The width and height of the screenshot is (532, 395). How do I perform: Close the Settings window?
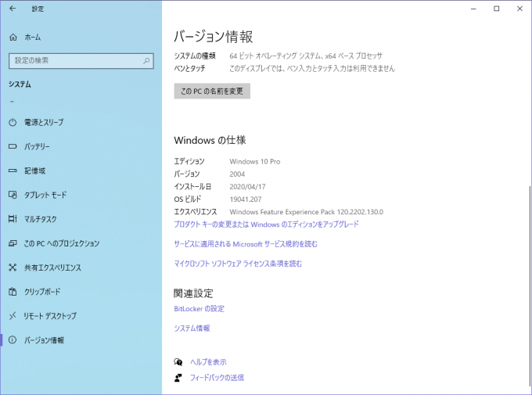pos(519,9)
